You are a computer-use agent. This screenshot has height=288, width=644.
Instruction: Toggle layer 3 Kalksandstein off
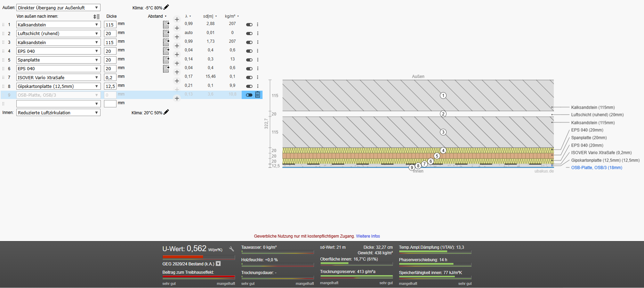[249, 42]
